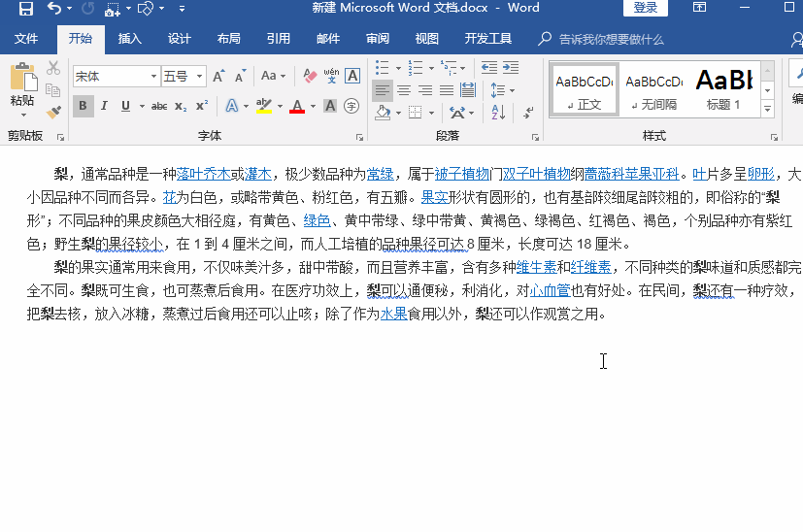This screenshot has width=803, height=532.
Task: Select the 无间隔 style thumbnail
Action: pyautogui.click(x=654, y=89)
